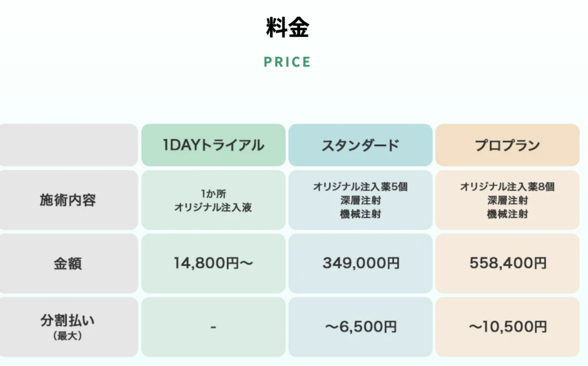Image resolution: width=588 pixels, height=366 pixels.
Task: Click the 〜6,500円 installment amount
Action: tap(360, 328)
